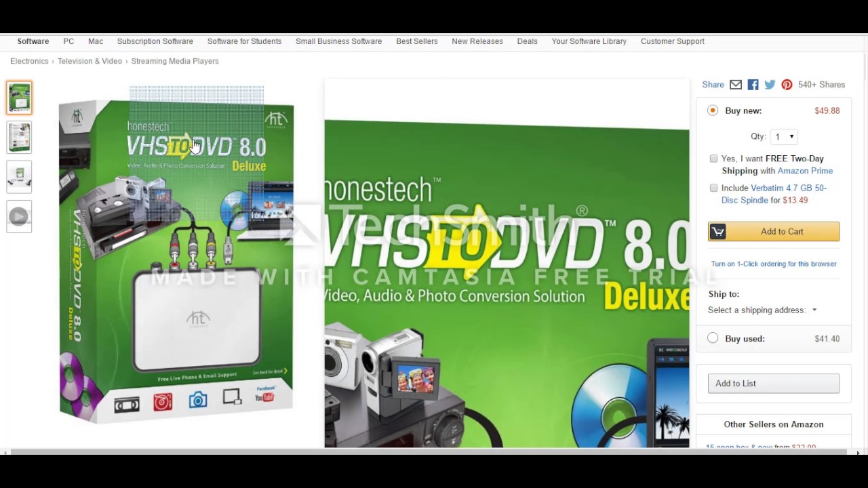Check FREE Two-Day Shipping with Prime
The width and height of the screenshot is (868, 488).
713,159
